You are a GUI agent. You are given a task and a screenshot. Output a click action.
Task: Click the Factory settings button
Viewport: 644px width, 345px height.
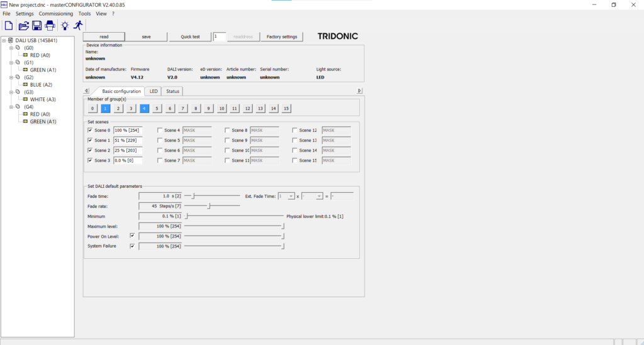[282, 36]
